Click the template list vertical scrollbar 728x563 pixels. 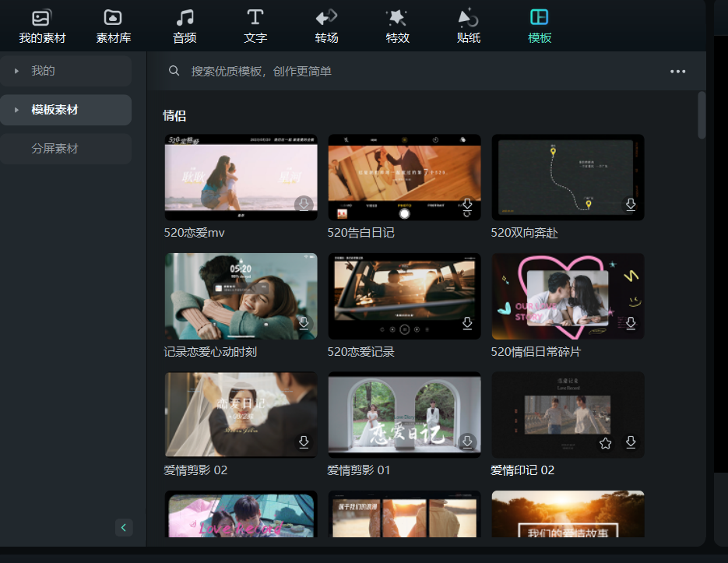point(702,115)
